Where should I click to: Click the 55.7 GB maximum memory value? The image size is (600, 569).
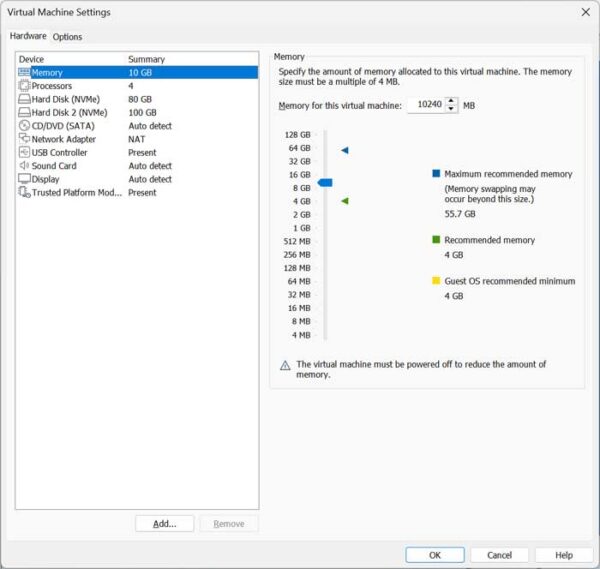[x=460, y=214]
